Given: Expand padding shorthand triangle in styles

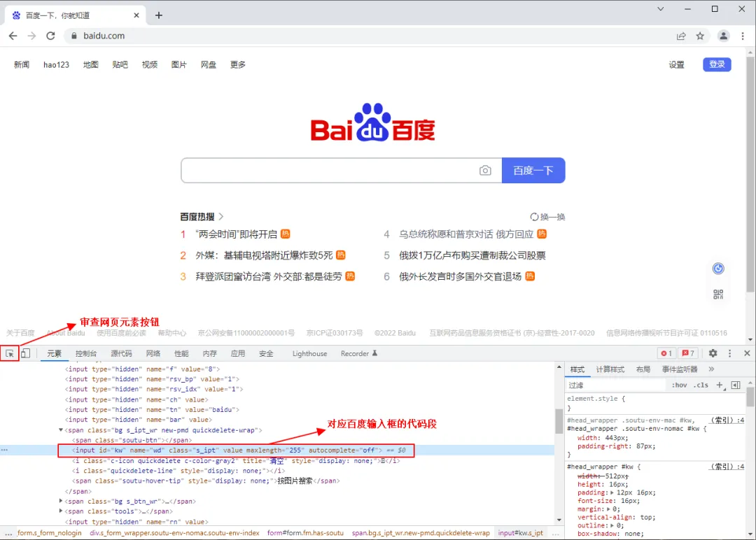Looking at the screenshot, I should [x=612, y=492].
